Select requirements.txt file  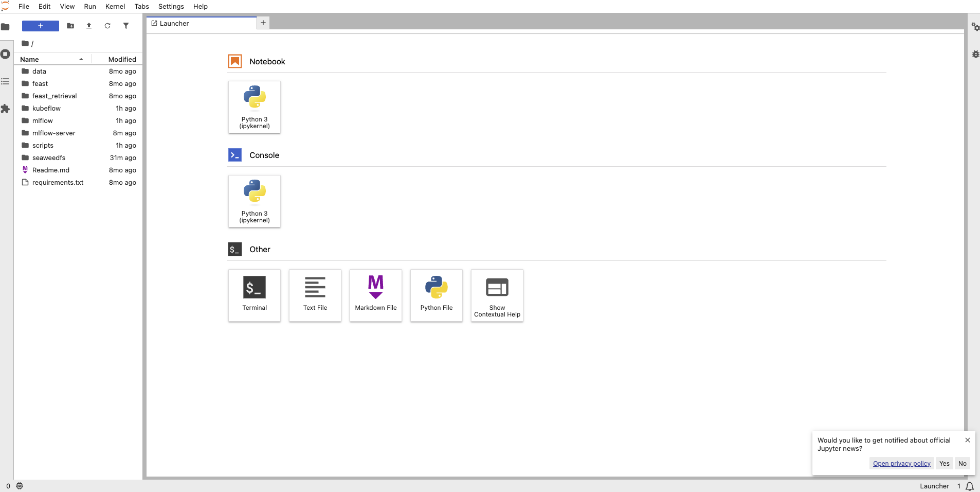click(78, 182)
